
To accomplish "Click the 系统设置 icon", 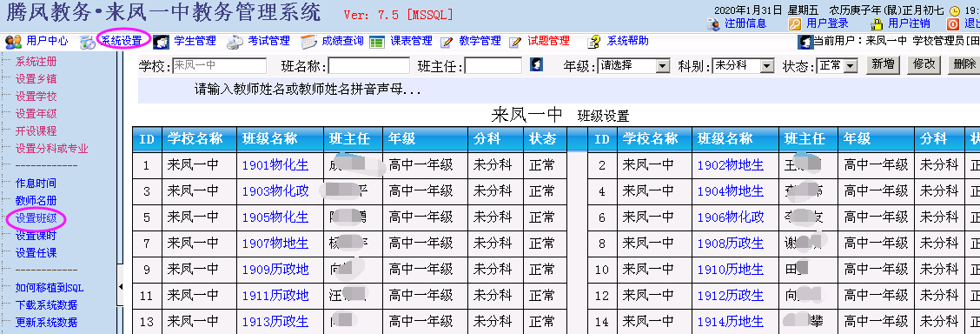I will tap(88, 42).
